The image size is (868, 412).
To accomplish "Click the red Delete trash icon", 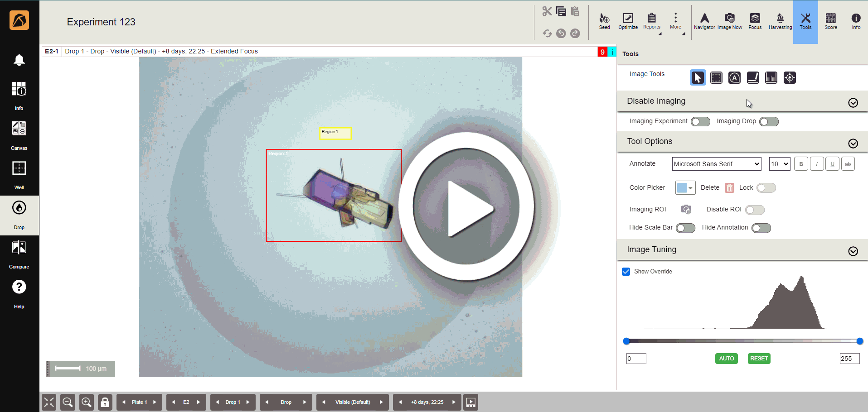I will 729,188.
